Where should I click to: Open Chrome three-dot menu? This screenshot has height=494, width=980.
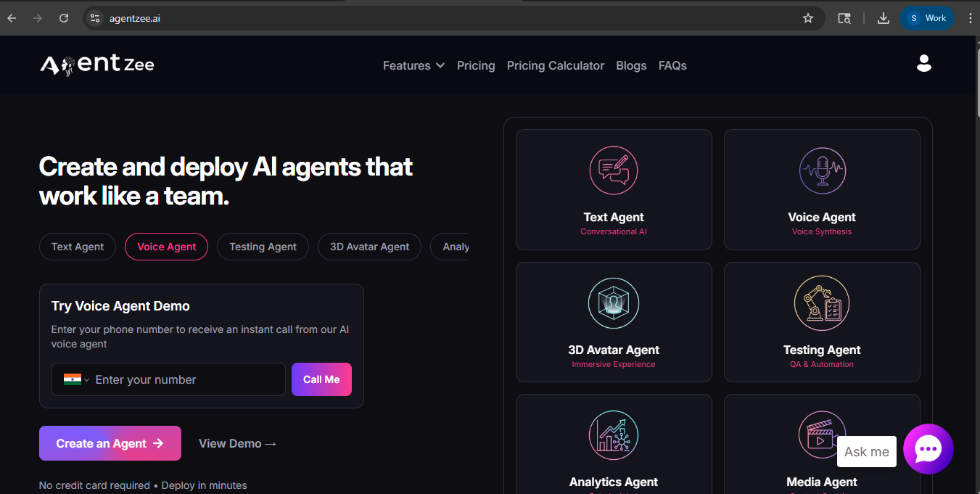coord(971,18)
